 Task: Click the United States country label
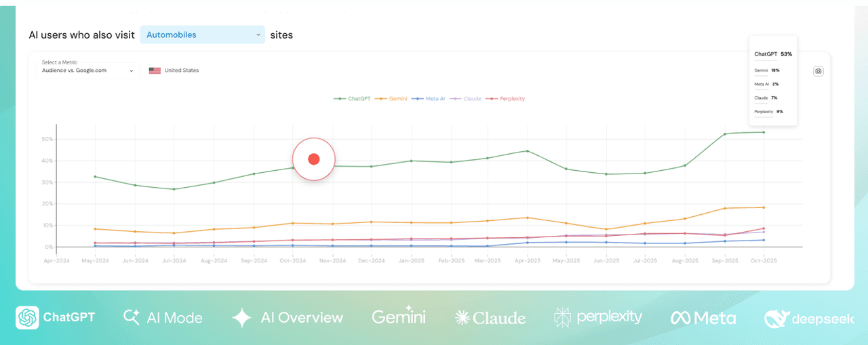tap(182, 70)
